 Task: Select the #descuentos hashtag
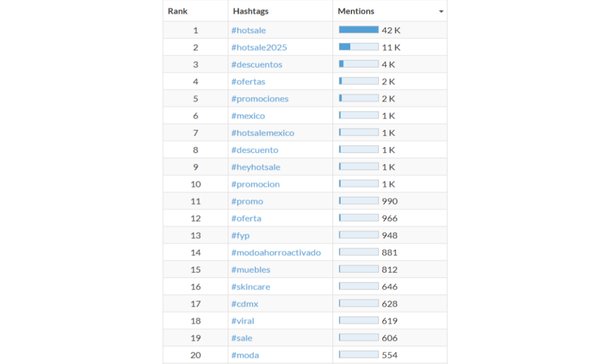[257, 65]
